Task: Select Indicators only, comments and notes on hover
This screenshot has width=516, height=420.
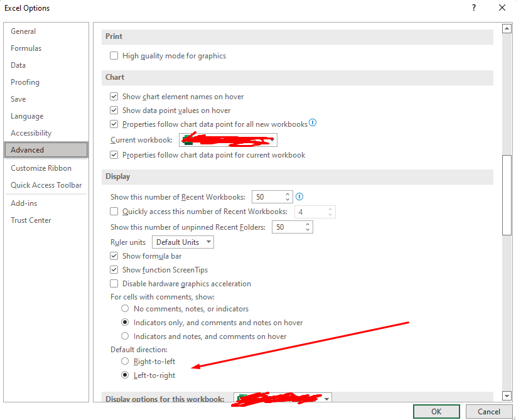Action: pyautogui.click(x=125, y=322)
